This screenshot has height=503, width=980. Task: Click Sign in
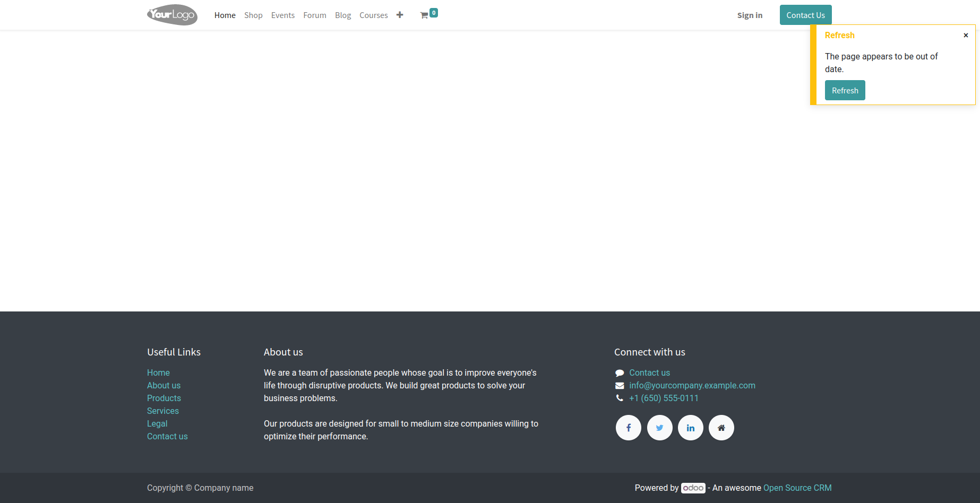click(x=750, y=15)
